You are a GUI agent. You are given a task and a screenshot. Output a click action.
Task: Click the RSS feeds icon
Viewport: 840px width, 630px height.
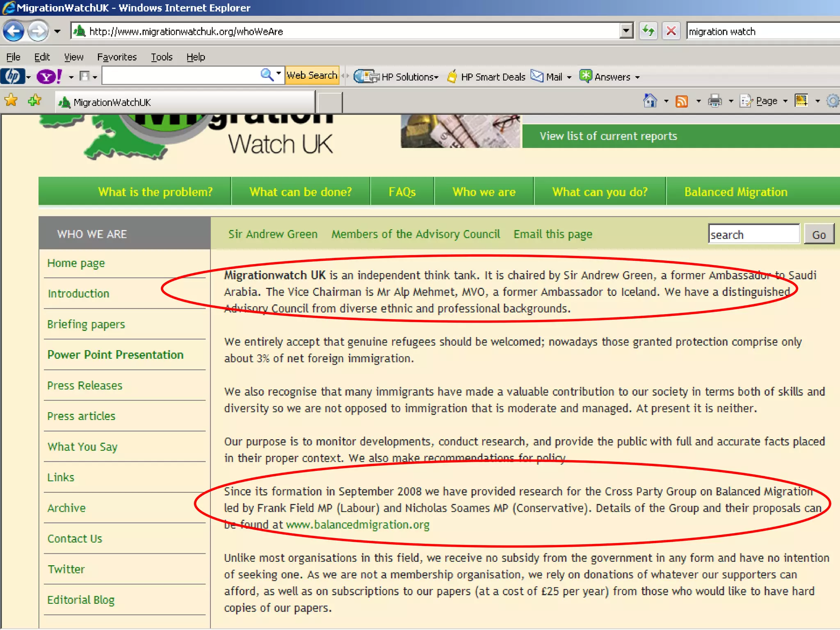pos(682,101)
